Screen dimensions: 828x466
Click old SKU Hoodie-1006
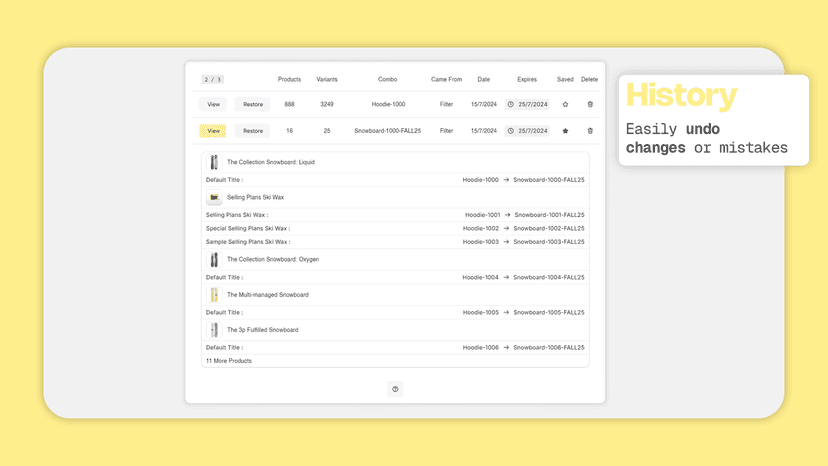pos(481,348)
